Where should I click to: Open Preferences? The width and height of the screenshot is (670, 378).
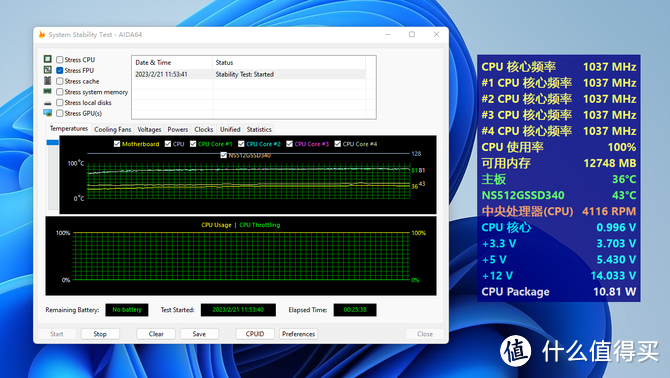coord(298,334)
